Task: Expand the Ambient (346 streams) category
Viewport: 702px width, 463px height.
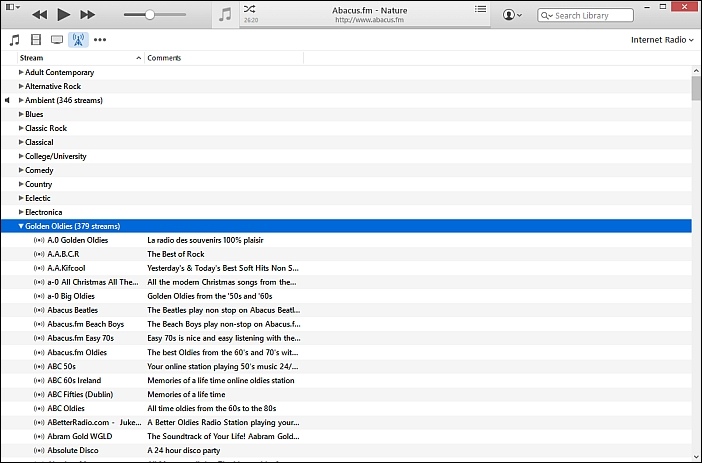Action: (x=21, y=100)
